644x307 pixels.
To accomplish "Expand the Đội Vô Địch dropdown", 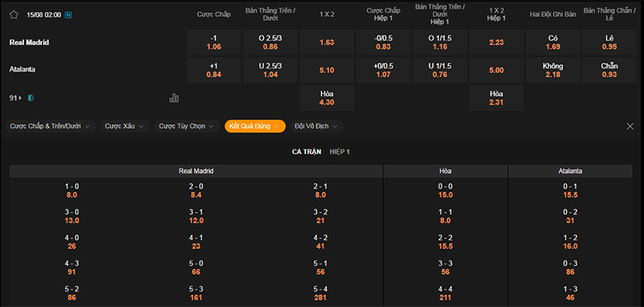I will point(316,127).
